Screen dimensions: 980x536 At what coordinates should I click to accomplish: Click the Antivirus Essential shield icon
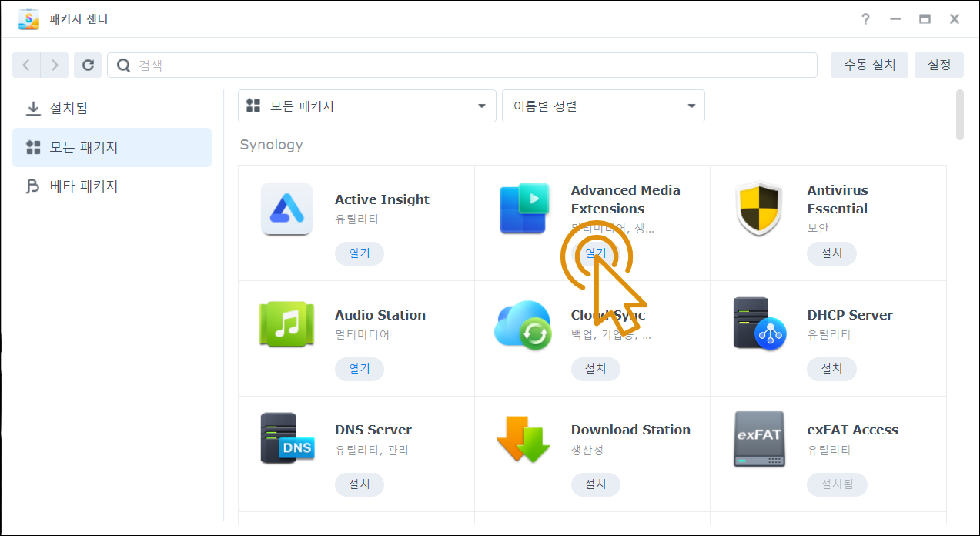[759, 209]
